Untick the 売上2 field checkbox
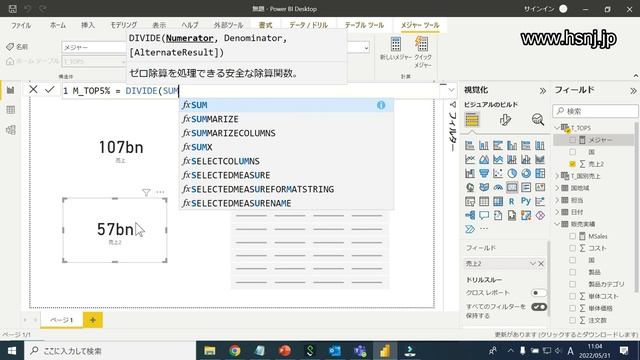Viewport: 640px width, 360px height. [x=572, y=164]
